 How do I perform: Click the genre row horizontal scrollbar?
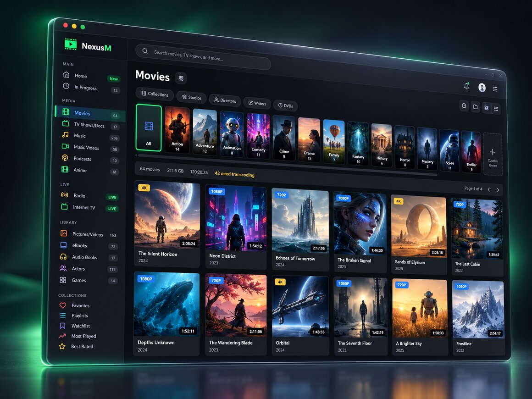(287, 165)
